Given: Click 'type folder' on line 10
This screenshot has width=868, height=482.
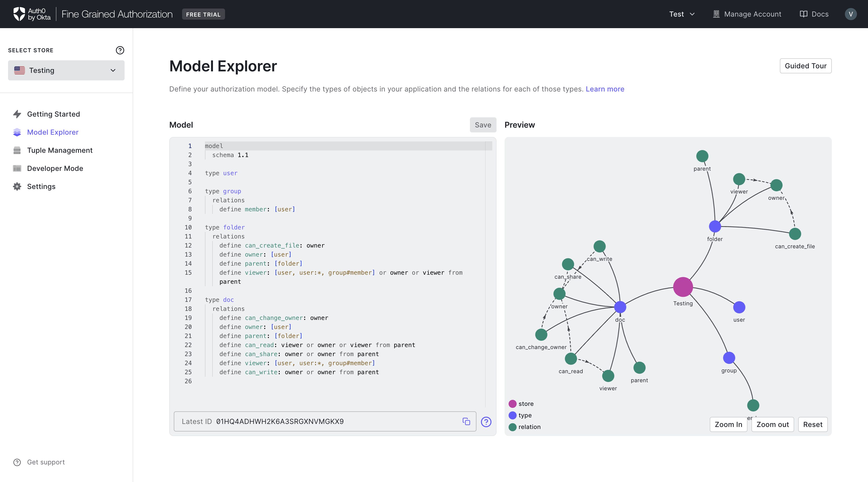Looking at the screenshot, I should 225,227.
